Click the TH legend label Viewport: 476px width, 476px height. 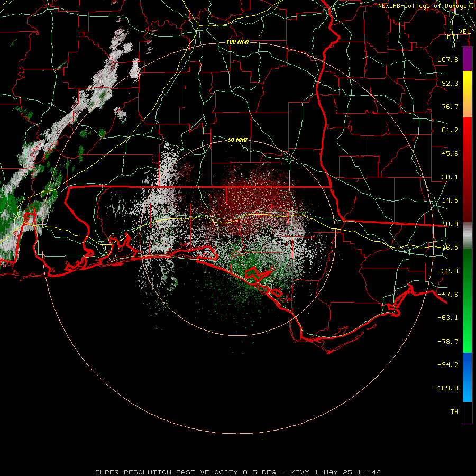[454, 412]
